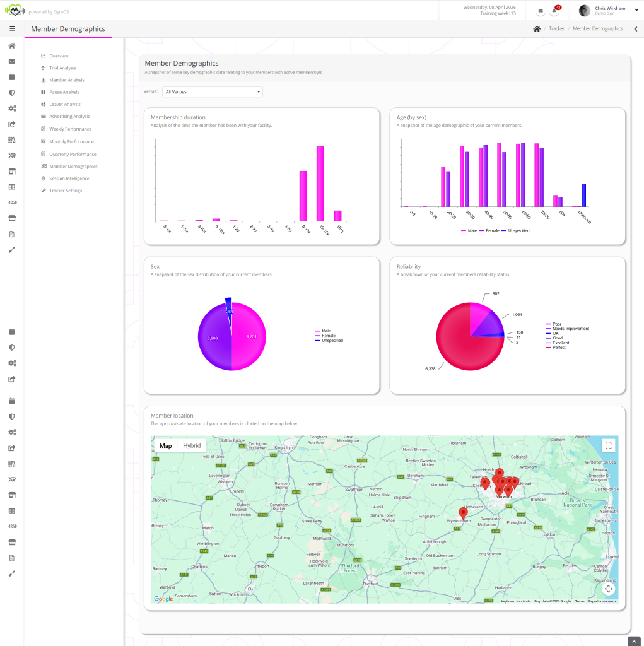Toggle Unspecified series in Age chart legend
Screen dimensions: 644x646
(x=516, y=230)
